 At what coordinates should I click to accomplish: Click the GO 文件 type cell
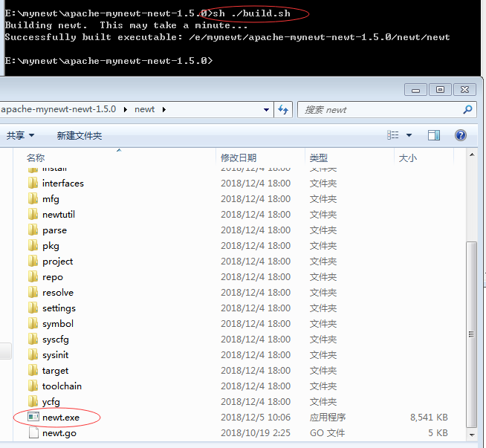click(x=327, y=433)
